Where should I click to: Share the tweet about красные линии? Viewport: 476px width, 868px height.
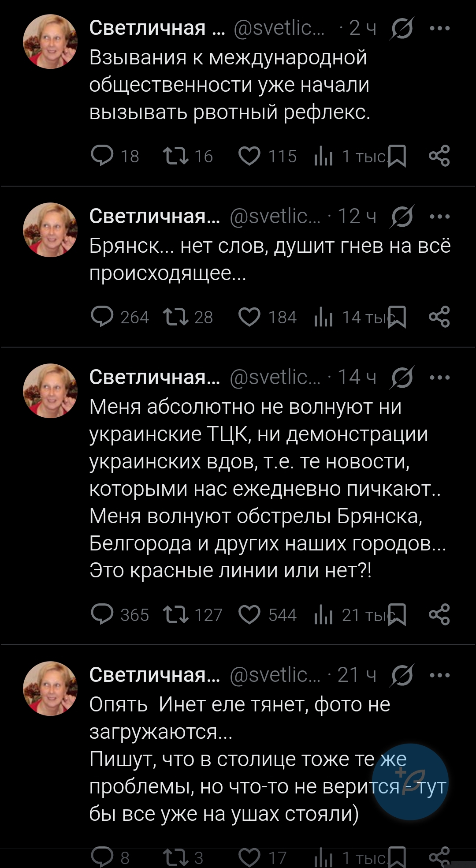(x=439, y=614)
